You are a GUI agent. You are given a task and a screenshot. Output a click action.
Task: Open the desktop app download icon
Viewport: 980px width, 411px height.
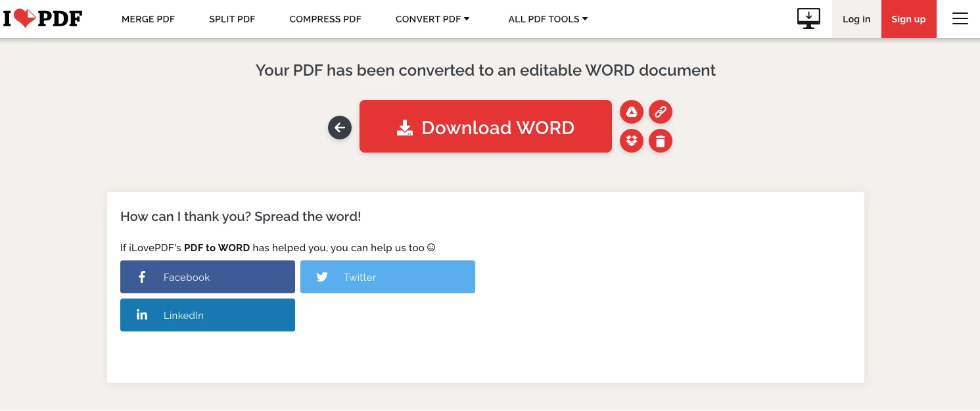tap(808, 18)
